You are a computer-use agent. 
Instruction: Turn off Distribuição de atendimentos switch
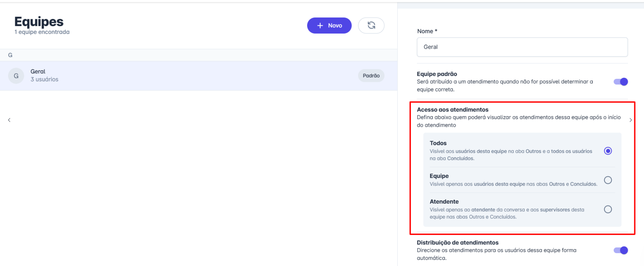621,250
